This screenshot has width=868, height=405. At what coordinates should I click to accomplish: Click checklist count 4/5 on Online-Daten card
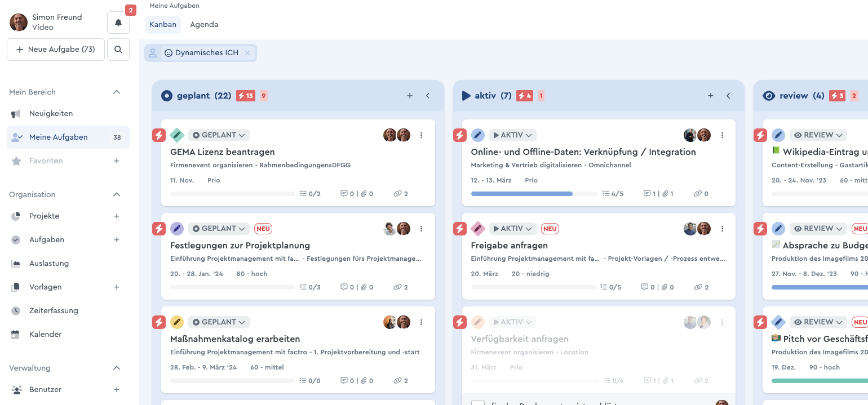click(613, 194)
